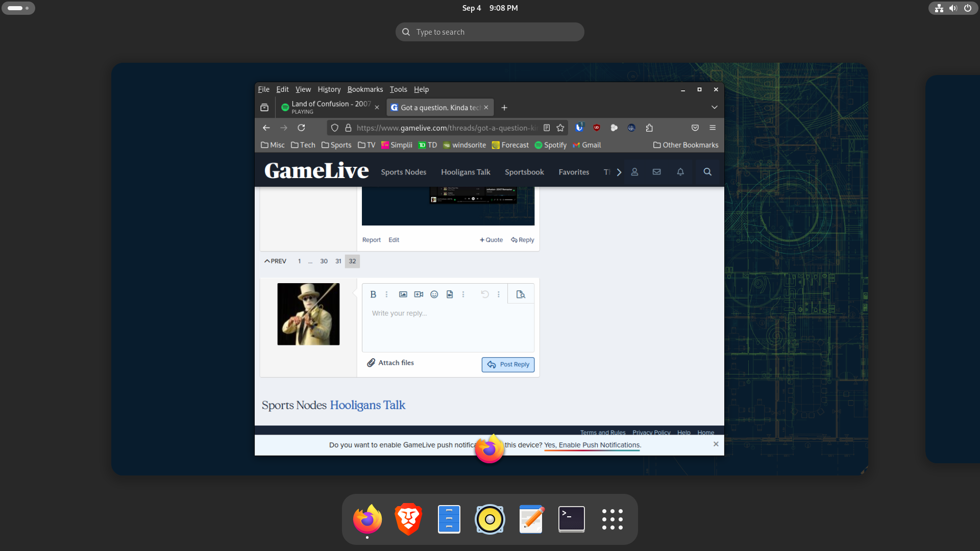
Task: Toggle push notifications enable option
Action: pos(591,445)
